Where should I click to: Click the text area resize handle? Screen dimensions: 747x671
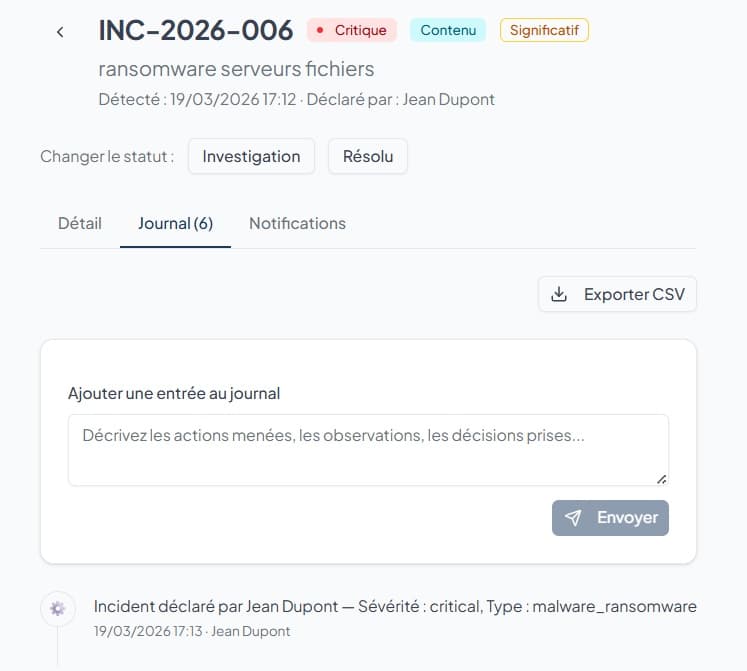(661, 479)
